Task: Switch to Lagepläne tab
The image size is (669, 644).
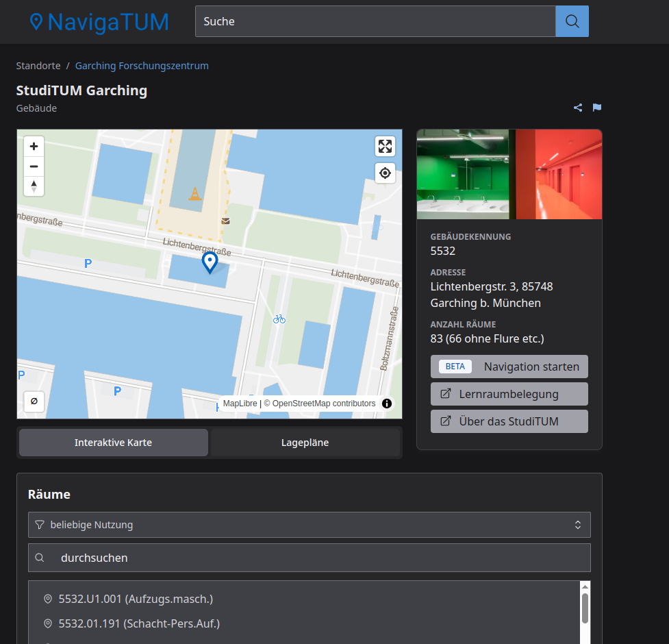Action: (x=305, y=443)
